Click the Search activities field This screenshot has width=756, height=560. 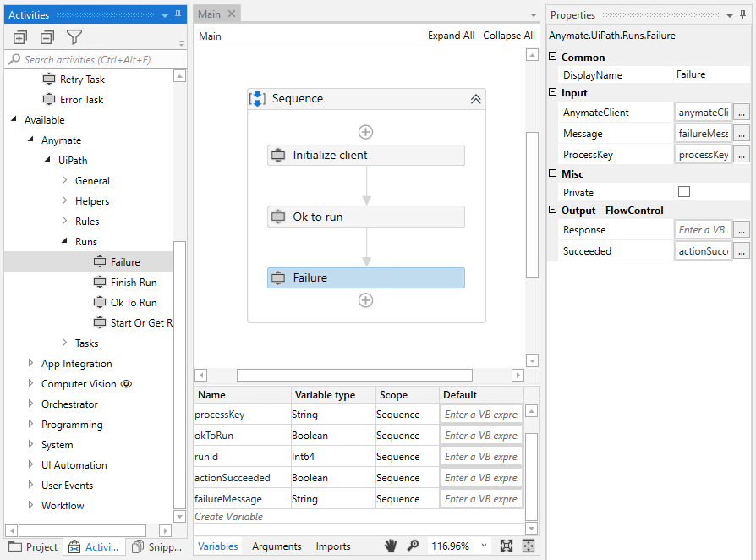coord(96,59)
